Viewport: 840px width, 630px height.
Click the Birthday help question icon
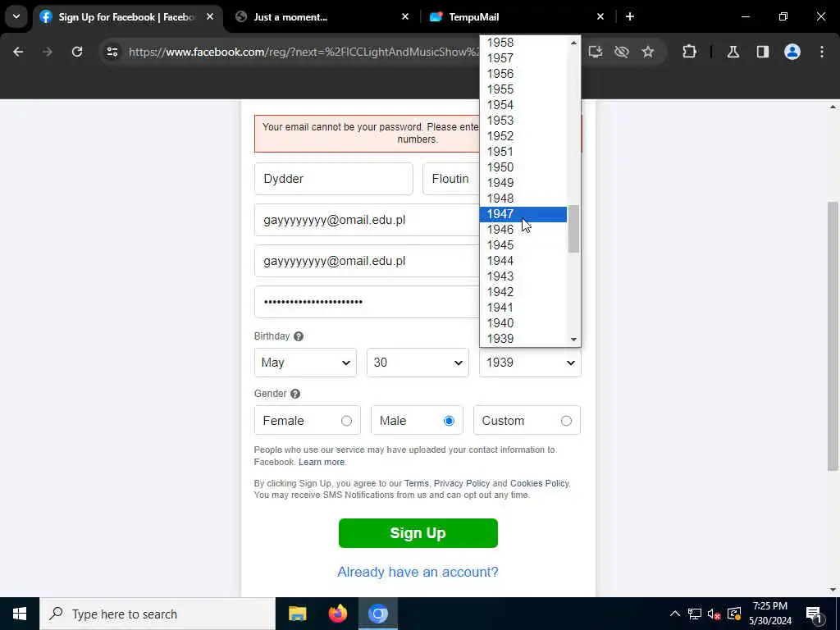click(x=299, y=336)
